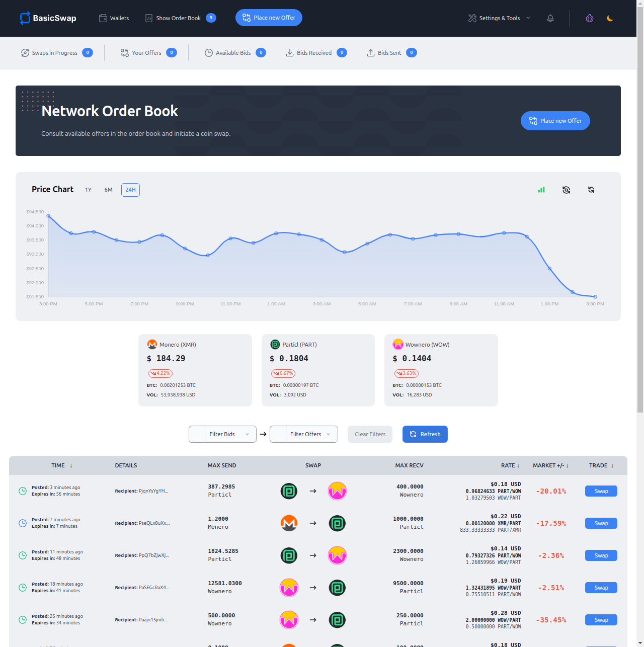Click clock icon of offer posted 25 minutes ago

(x=23, y=620)
